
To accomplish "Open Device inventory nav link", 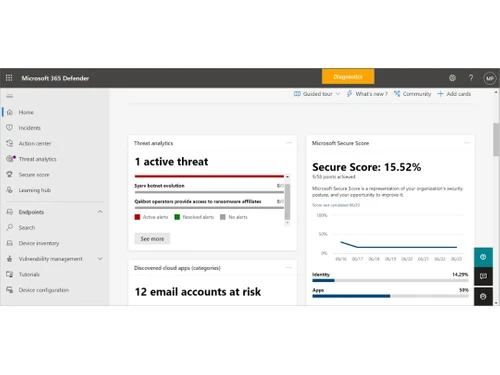I will pyautogui.click(x=39, y=243).
